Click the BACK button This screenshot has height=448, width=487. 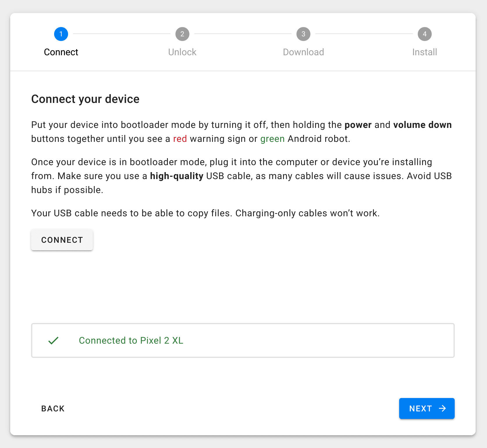(53, 408)
